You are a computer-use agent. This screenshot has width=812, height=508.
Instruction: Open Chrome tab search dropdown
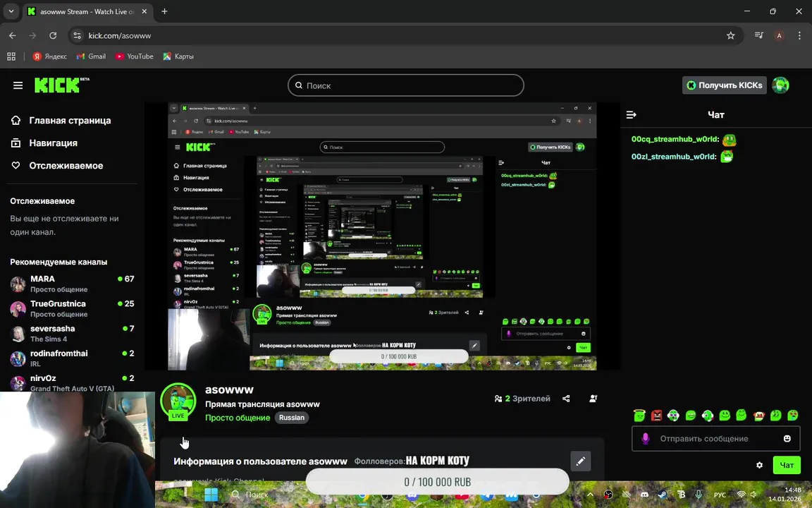(11, 11)
